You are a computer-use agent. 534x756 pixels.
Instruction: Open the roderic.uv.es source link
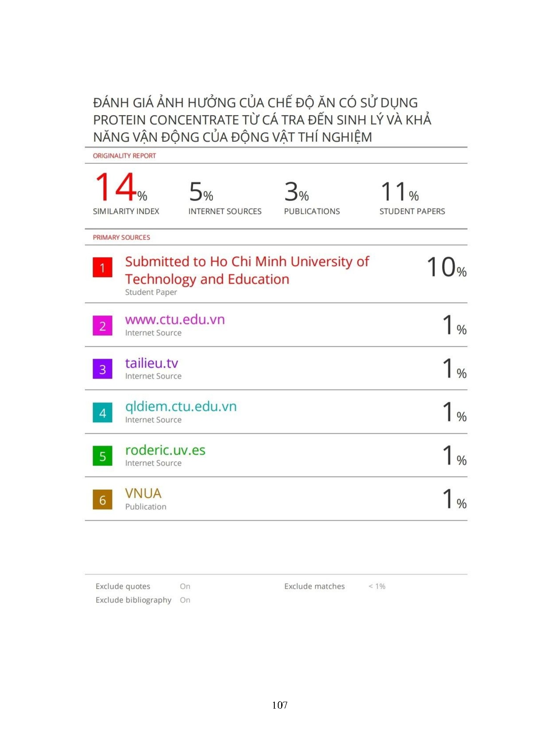coord(165,450)
